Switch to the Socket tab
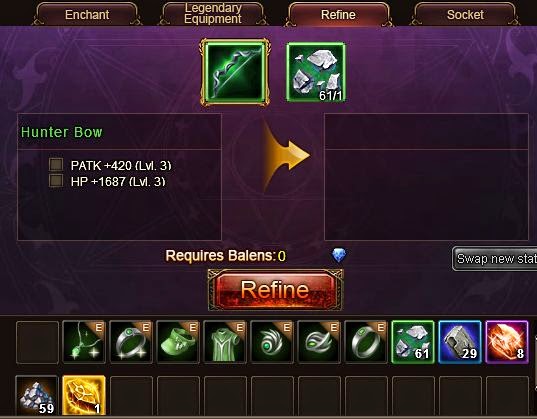Image resolution: width=537 pixels, height=419 pixels. pyautogui.click(x=465, y=14)
